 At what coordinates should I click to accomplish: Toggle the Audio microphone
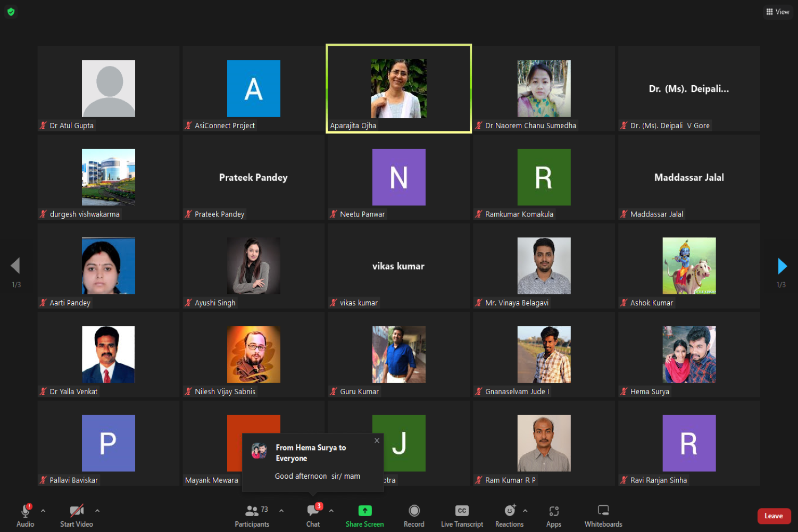pos(25,515)
